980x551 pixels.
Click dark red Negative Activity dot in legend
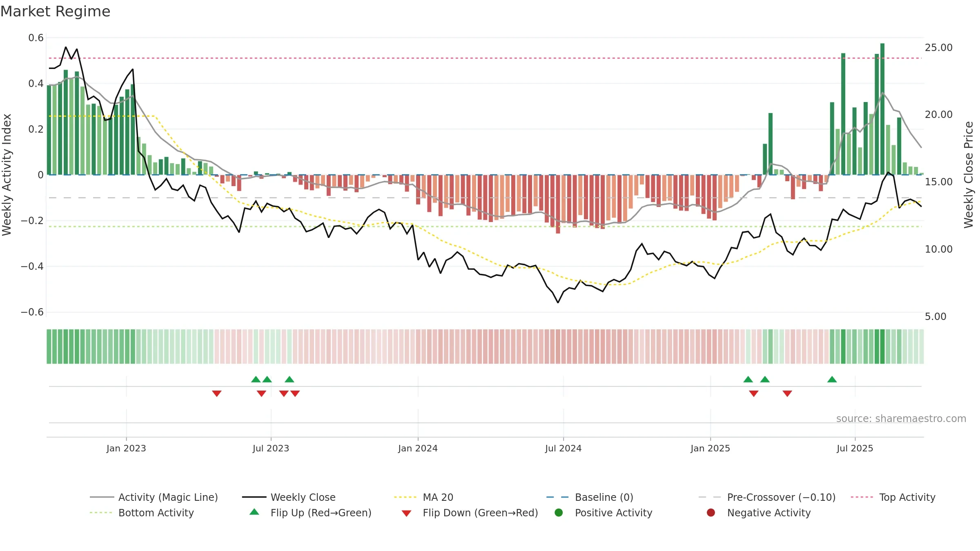click(x=711, y=513)
